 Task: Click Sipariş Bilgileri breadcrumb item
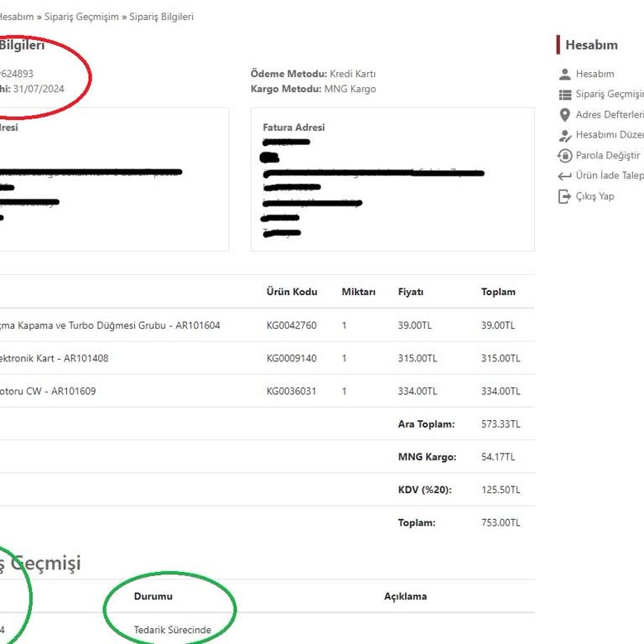(x=161, y=17)
